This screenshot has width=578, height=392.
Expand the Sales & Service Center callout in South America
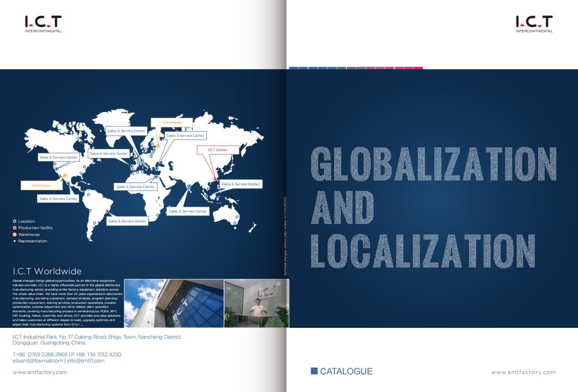click(127, 221)
